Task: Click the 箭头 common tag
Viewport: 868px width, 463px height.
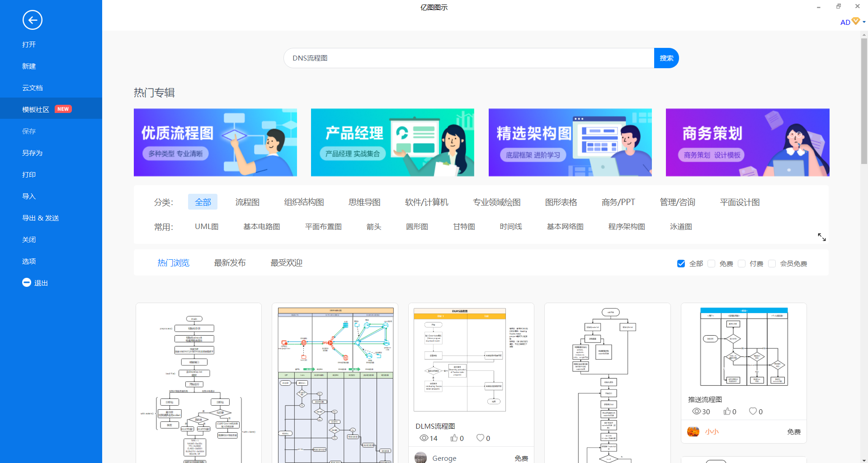Action: pyautogui.click(x=374, y=226)
